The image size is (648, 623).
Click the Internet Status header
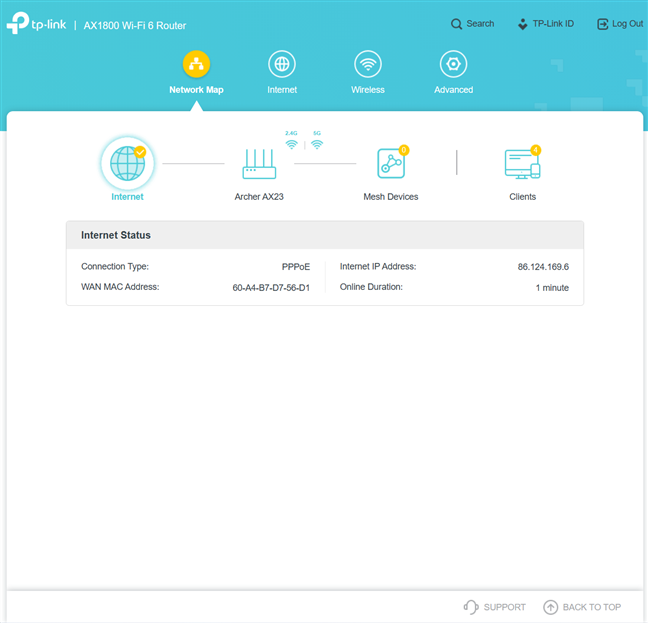click(x=116, y=235)
